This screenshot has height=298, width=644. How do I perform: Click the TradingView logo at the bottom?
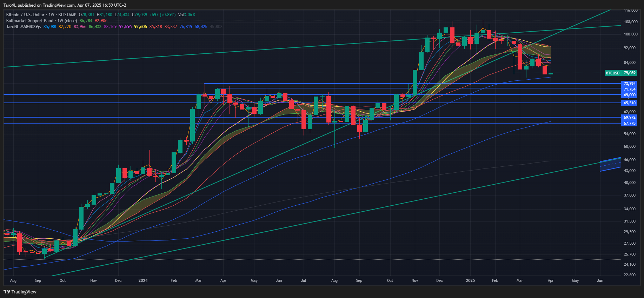tap(20, 292)
